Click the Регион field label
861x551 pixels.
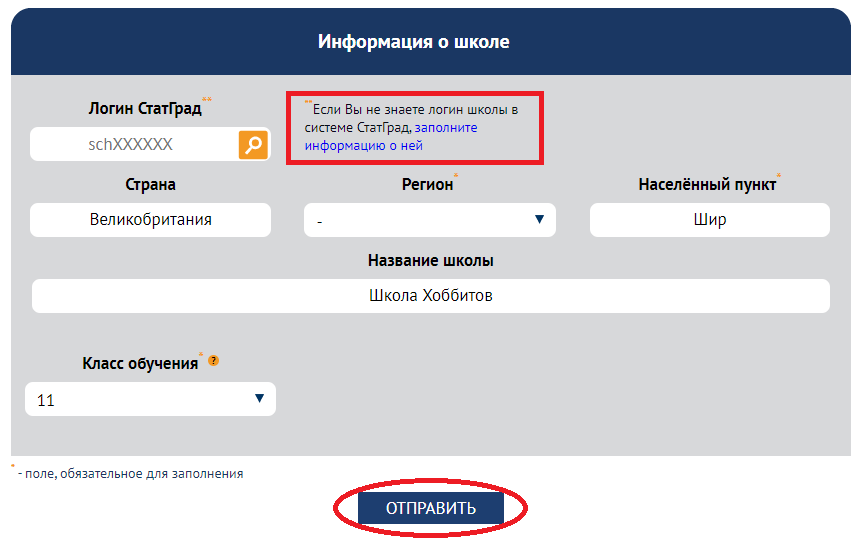427,184
